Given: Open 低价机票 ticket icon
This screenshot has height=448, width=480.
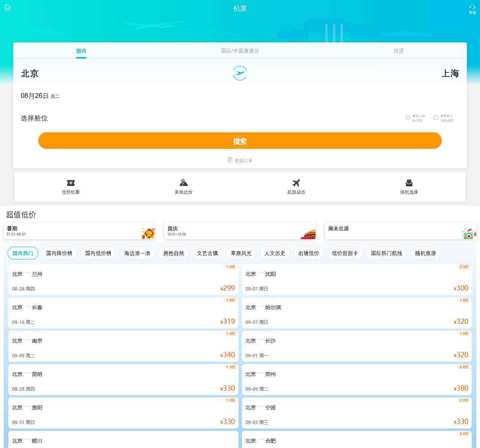Looking at the screenshot, I should tap(71, 183).
